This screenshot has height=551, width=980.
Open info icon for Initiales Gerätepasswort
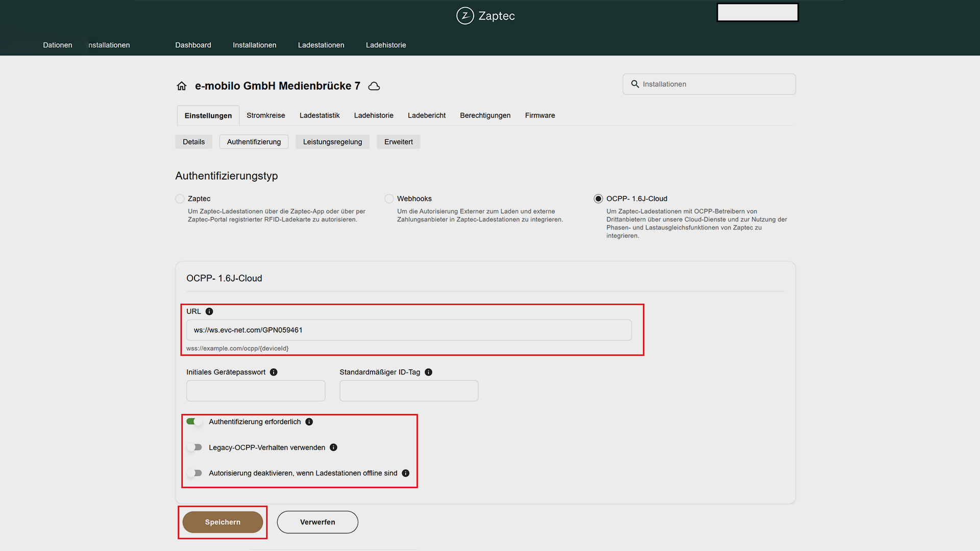[274, 372]
